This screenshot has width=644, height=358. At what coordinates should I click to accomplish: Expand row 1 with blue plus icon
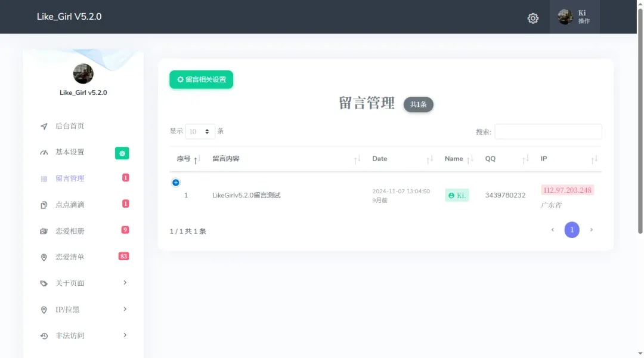tap(176, 183)
